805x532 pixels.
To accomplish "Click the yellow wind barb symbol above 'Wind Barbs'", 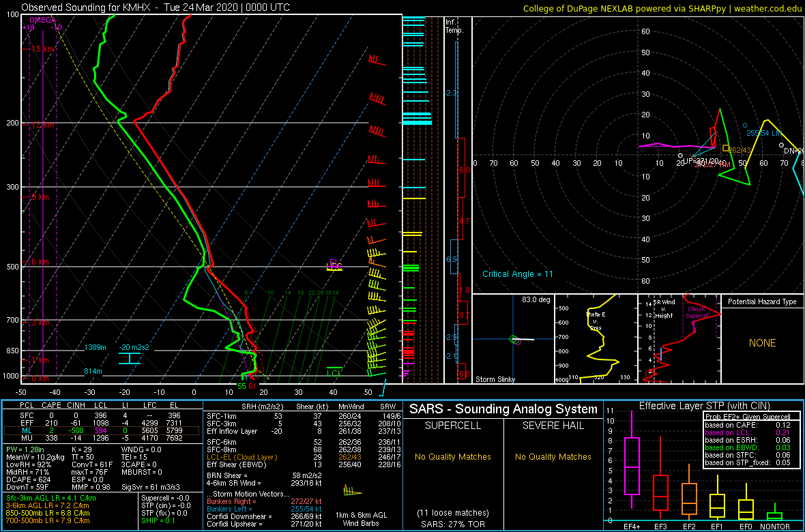I will 353,490.
